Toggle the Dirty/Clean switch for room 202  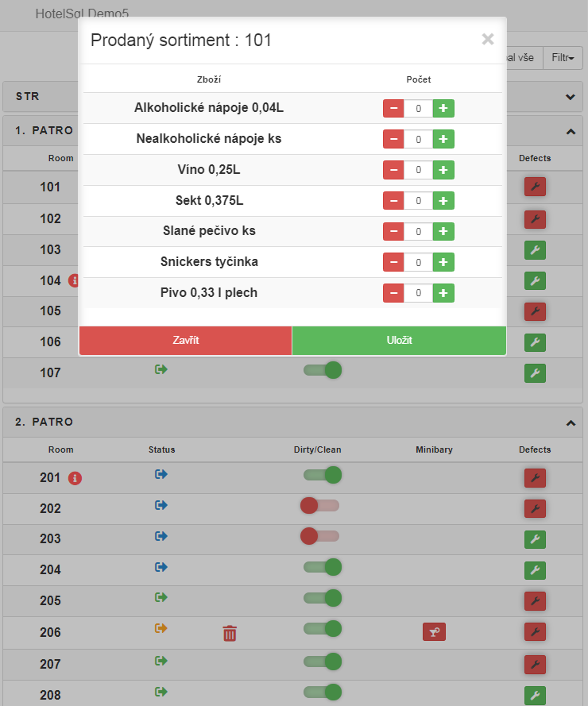click(x=319, y=506)
